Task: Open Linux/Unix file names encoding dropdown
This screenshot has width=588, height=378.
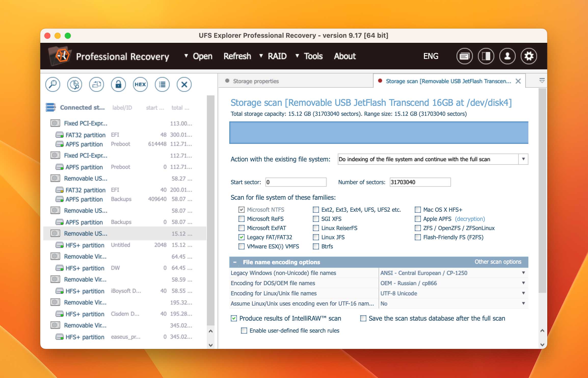Action: [453, 293]
